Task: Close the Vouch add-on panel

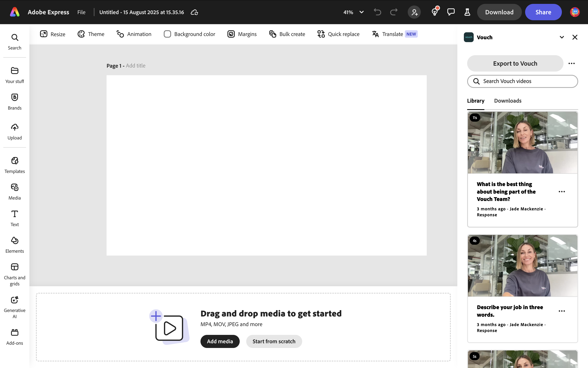Action: pyautogui.click(x=575, y=37)
